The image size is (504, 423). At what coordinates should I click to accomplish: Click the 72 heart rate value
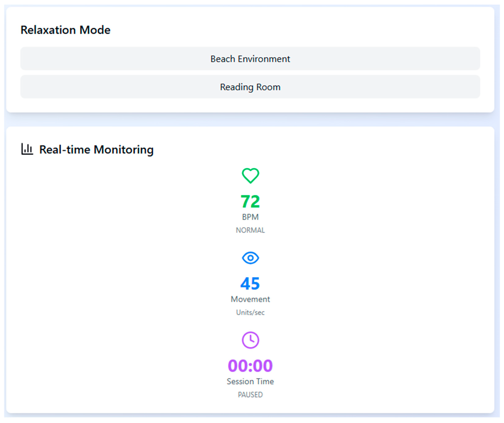pos(250,202)
